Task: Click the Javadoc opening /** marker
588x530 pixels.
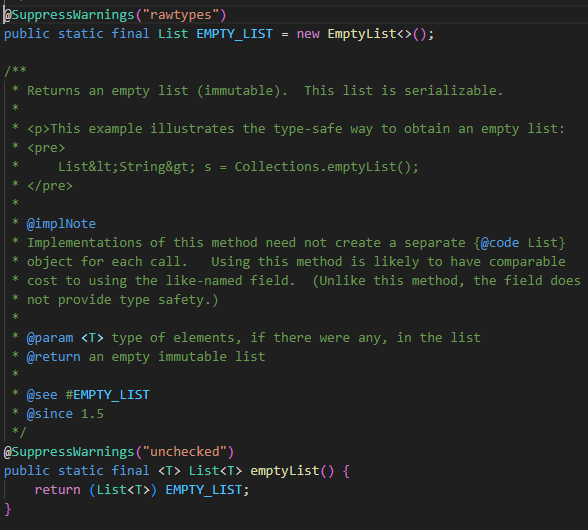Action: coord(15,70)
